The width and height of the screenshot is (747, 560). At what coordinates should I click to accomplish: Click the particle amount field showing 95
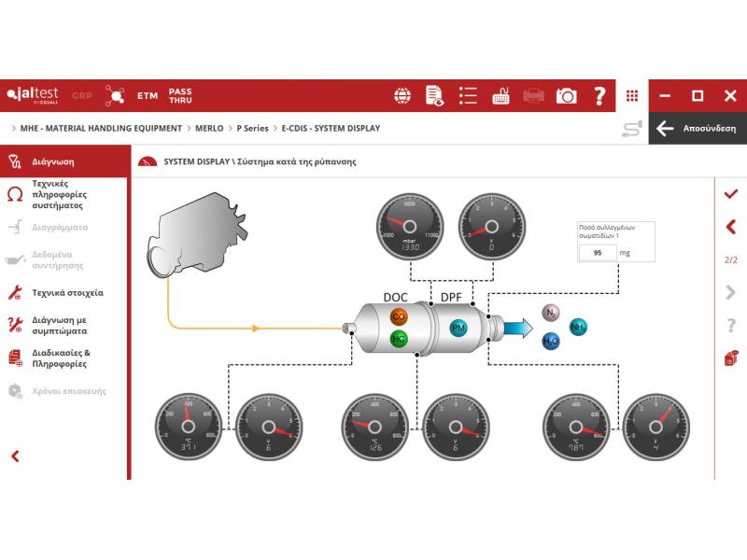click(x=597, y=253)
